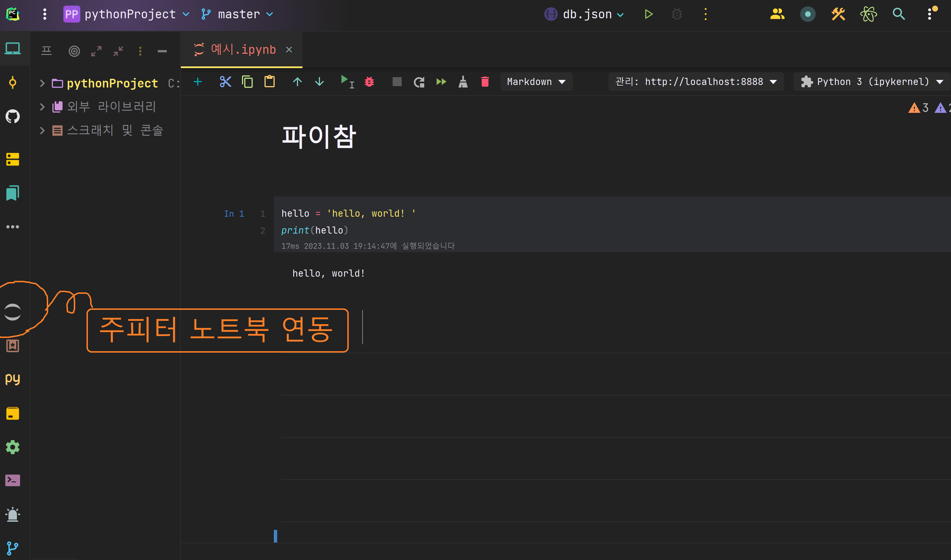This screenshot has width=951, height=560.
Task: Open the localhost:8888 server dropdown
Action: click(696, 82)
